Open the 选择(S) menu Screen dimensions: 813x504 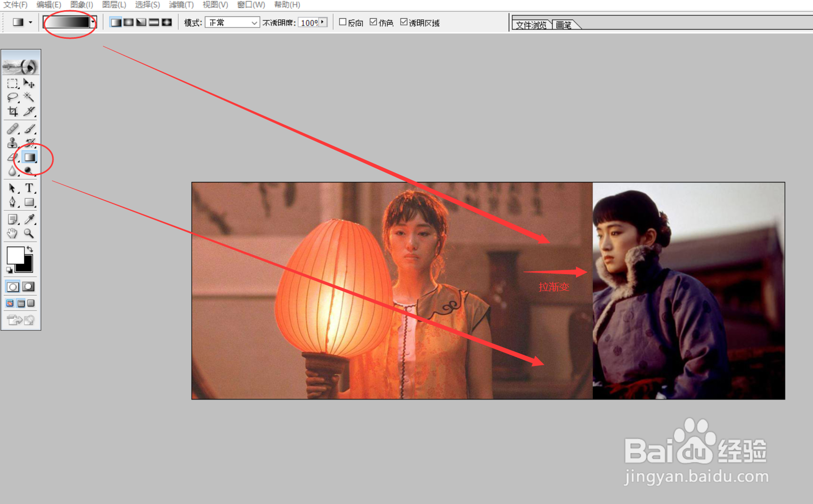pos(147,5)
